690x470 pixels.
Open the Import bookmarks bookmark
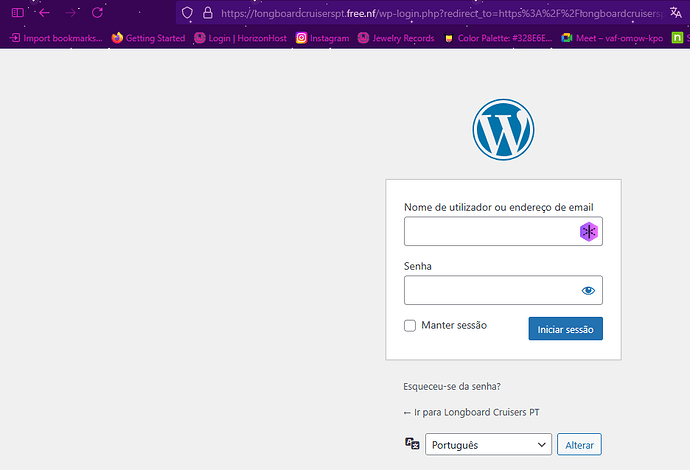coord(56,38)
